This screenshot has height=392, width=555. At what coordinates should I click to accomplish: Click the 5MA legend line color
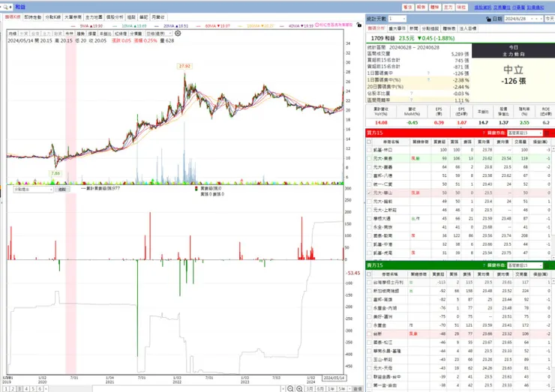point(73,26)
